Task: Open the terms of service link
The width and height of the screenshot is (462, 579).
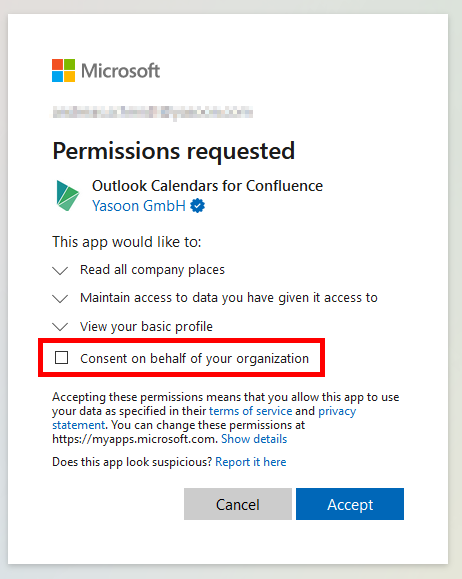Action: click(250, 411)
